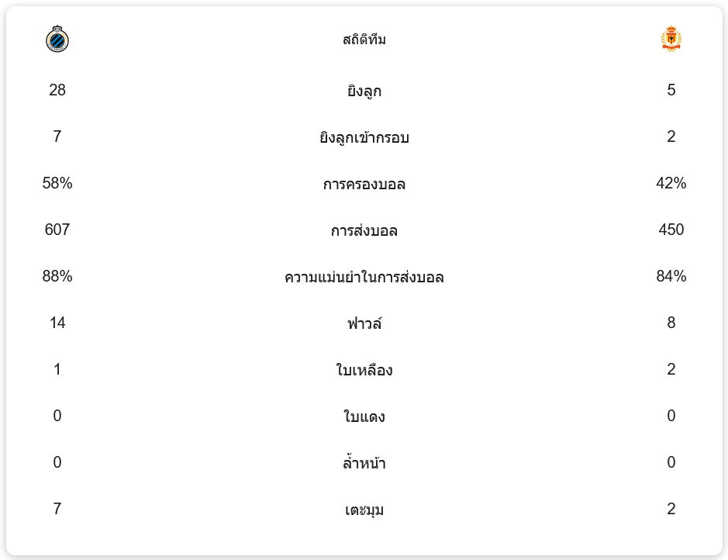Click the ใบเหลือง row label
Image resolution: width=728 pixels, height=560 pixels.
click(364, 370)
